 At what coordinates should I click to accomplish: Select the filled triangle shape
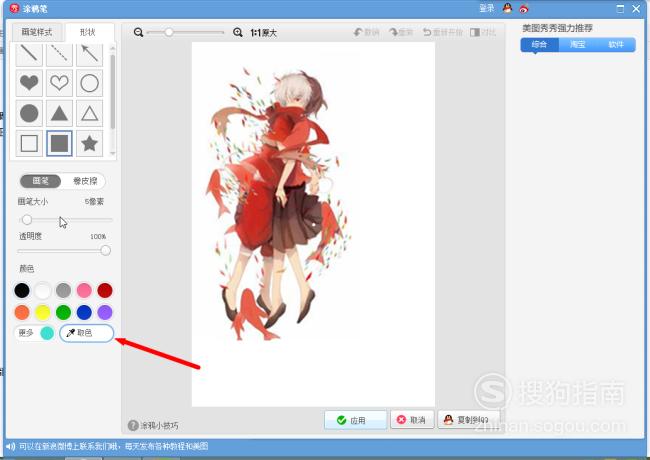pyautogui.click(x=59, y=113)
